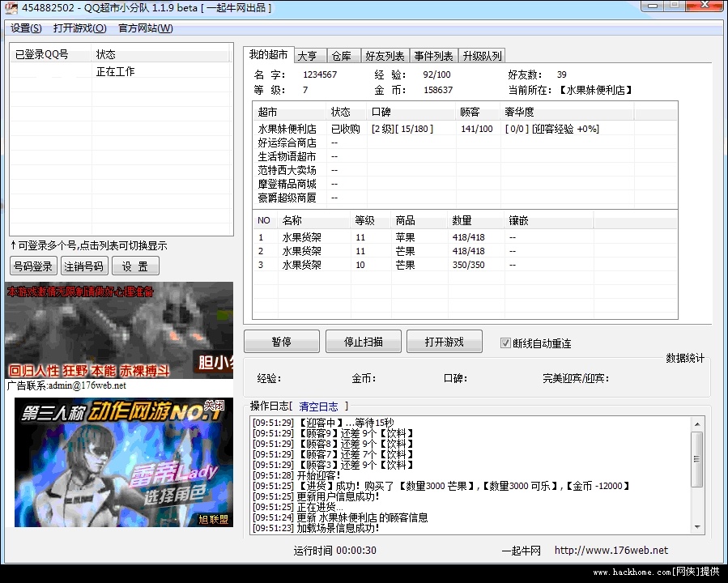728x583 pixels.
Task: Click the NO column header
Action: [x=266, y=220]
